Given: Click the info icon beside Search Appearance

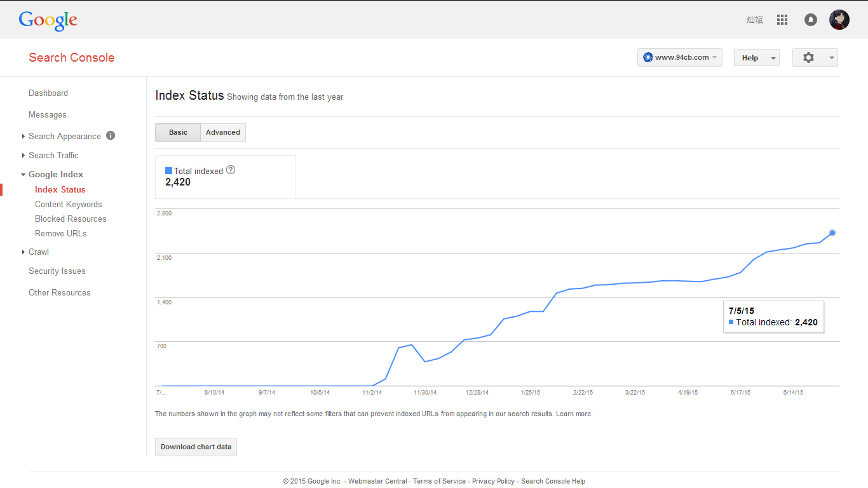Looking at the screenshot, I should tap(111, 135).
